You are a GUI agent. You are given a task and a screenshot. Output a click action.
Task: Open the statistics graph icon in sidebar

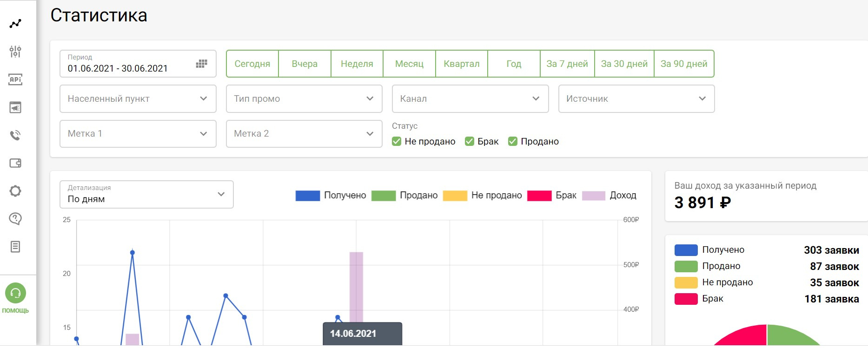(15, 23)
